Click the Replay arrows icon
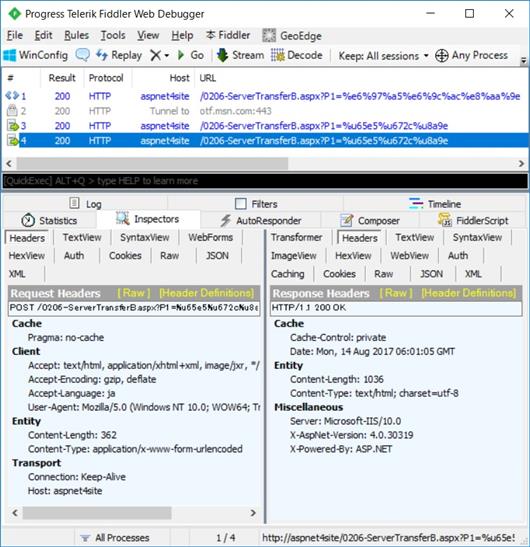530x547 pixels. point(102,55)
